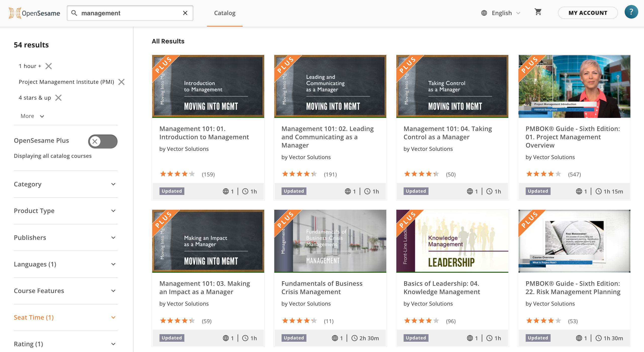Open the Risk Management Planning thumbnail

point(574,241)
